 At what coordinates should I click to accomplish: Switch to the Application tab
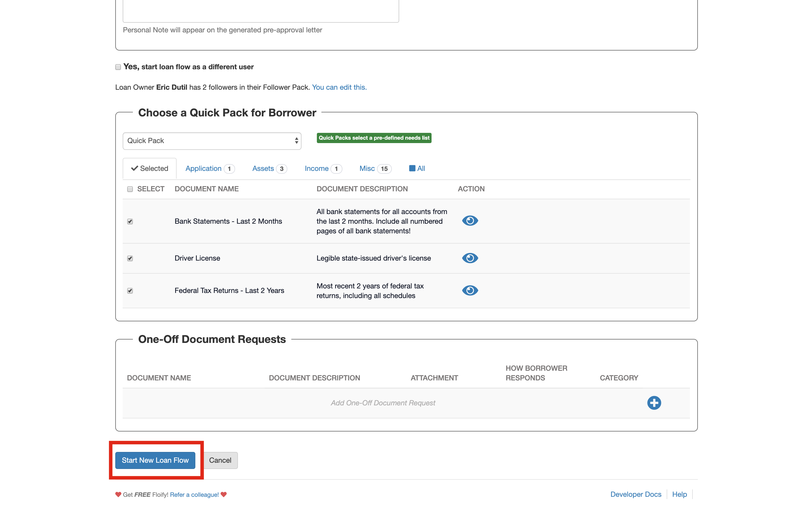point(203,168)
